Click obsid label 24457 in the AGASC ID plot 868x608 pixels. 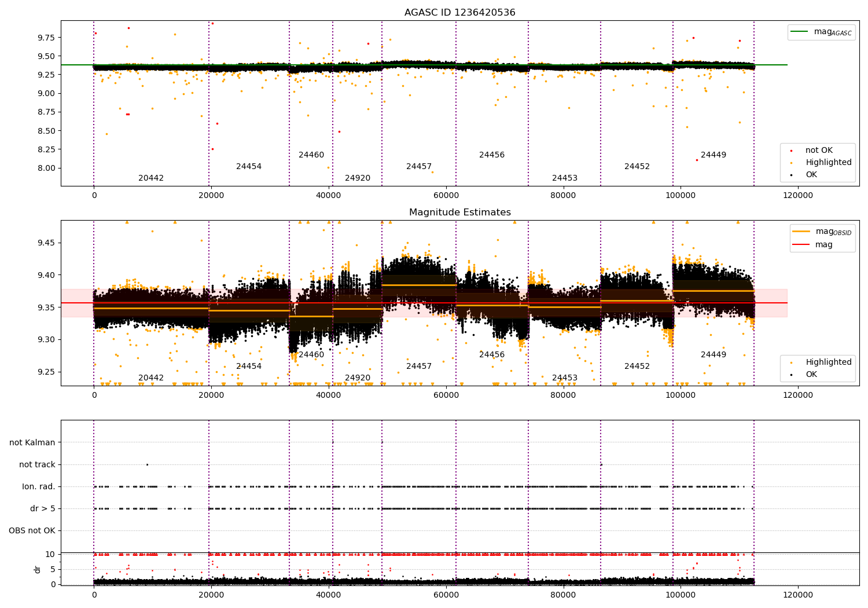[419, 167]
